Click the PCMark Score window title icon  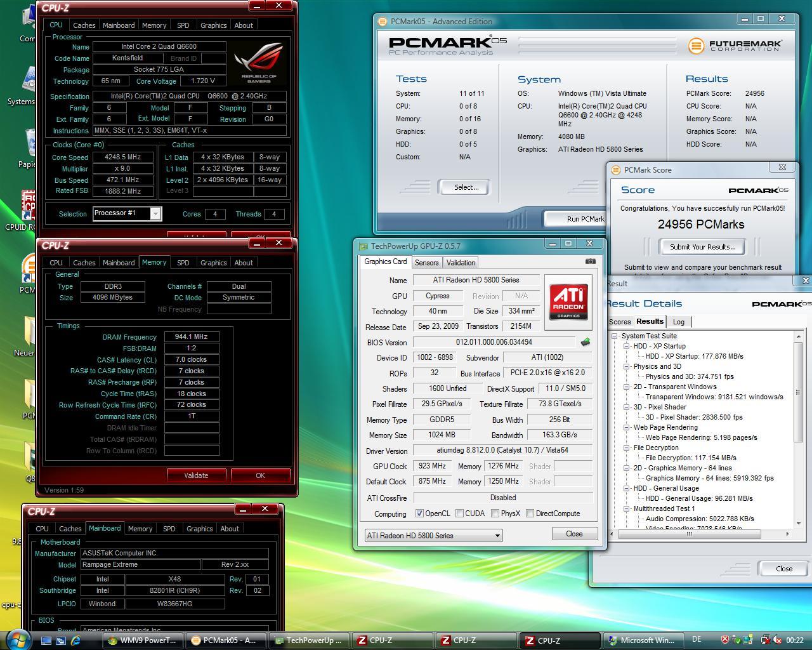pyautogui.click(x=616, y=170)
